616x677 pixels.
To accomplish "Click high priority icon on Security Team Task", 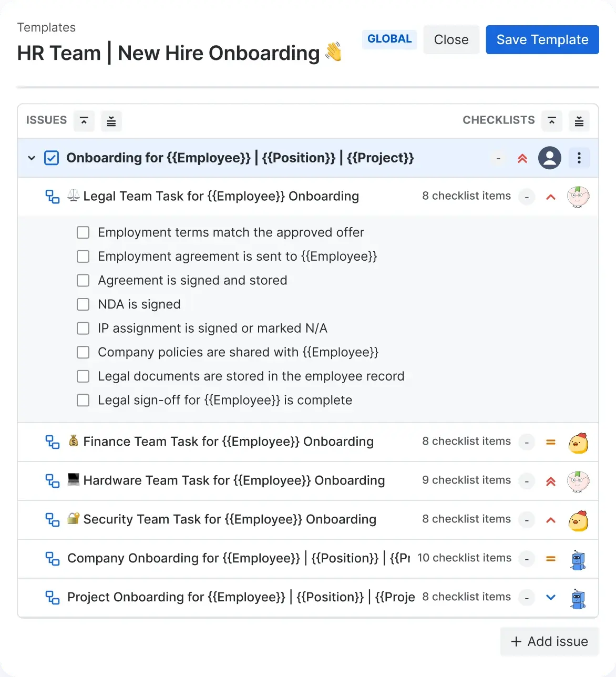I will click(551, 520).
